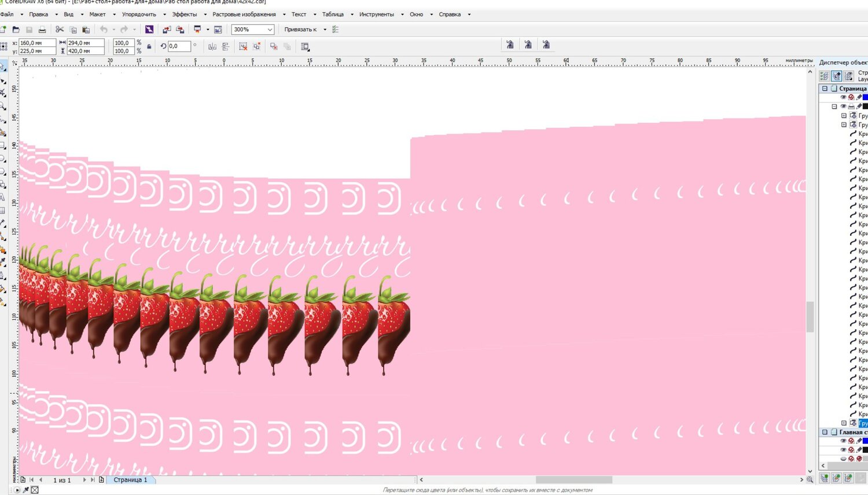Click the outline pen icon in status bar
This screenshot has height=495, width=868.
click(x=26, y=490)
